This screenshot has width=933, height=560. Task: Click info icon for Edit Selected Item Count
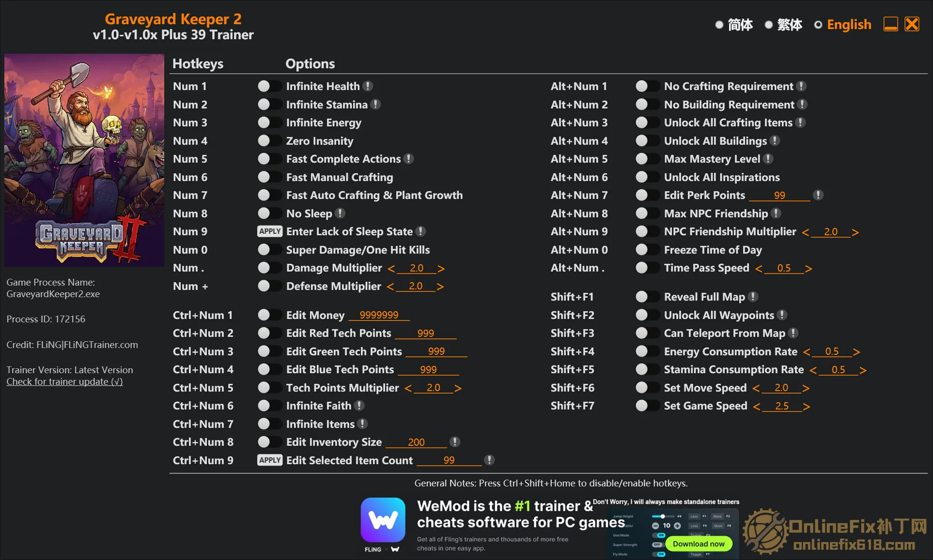point(489,460)
